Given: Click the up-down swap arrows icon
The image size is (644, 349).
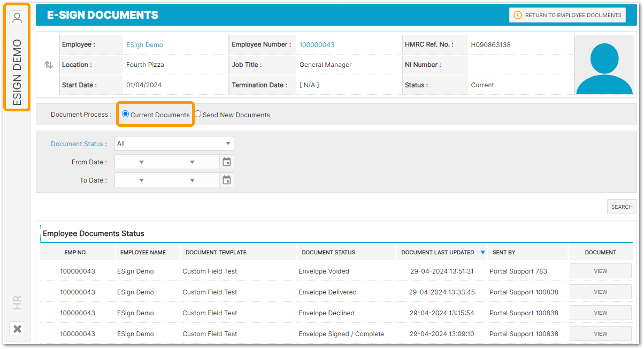Looking at the screenshot, I should pyautogui.click(x=49, y=65).
